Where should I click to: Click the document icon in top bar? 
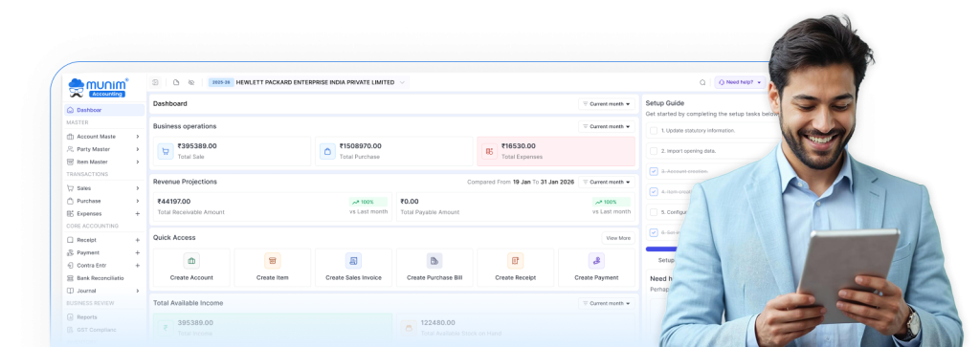coord(176,82)
